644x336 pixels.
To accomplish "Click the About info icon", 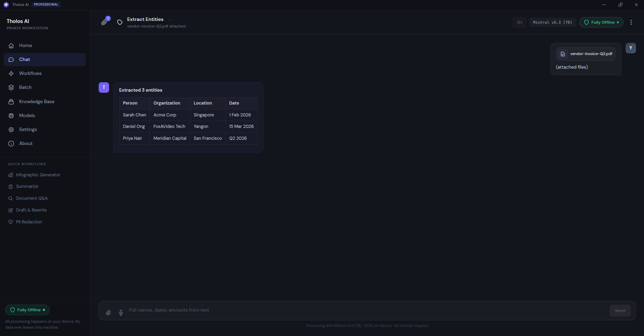I will (x=11, y=144).
